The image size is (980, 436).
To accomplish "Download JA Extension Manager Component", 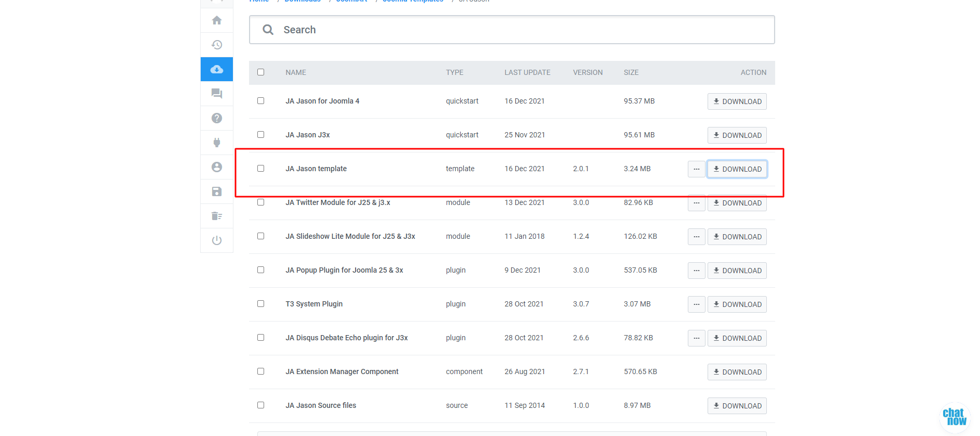I will [x=737, y=372].
